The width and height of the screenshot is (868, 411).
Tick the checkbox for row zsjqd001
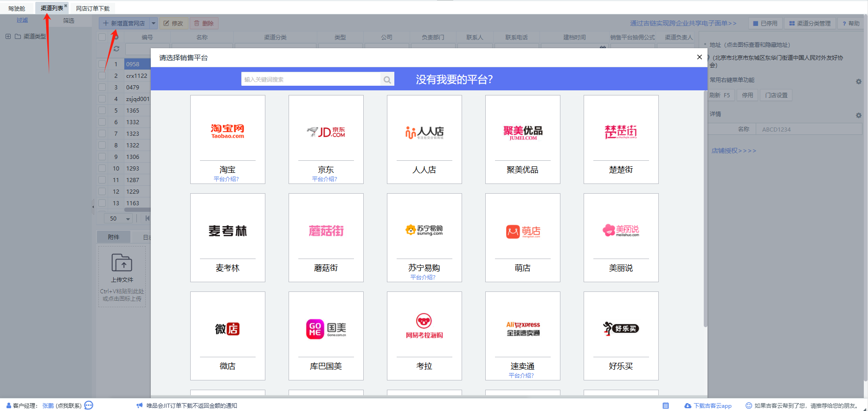102,99
